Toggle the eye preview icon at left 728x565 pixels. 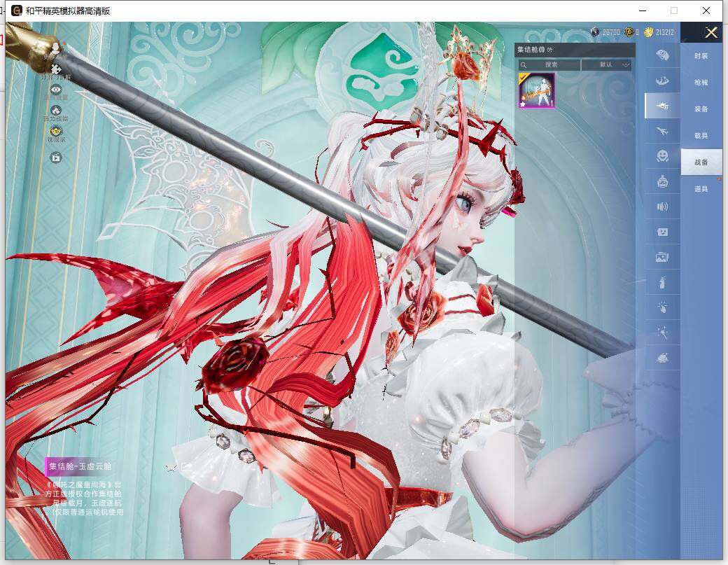pos(56,90)
